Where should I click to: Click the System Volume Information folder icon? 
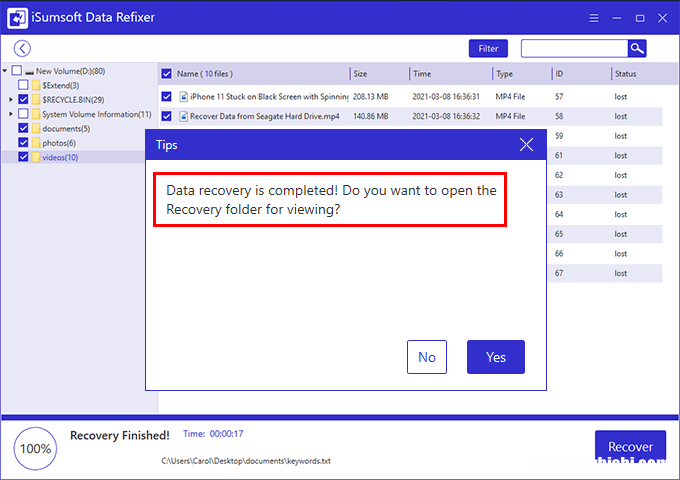(x=36, y=114)
